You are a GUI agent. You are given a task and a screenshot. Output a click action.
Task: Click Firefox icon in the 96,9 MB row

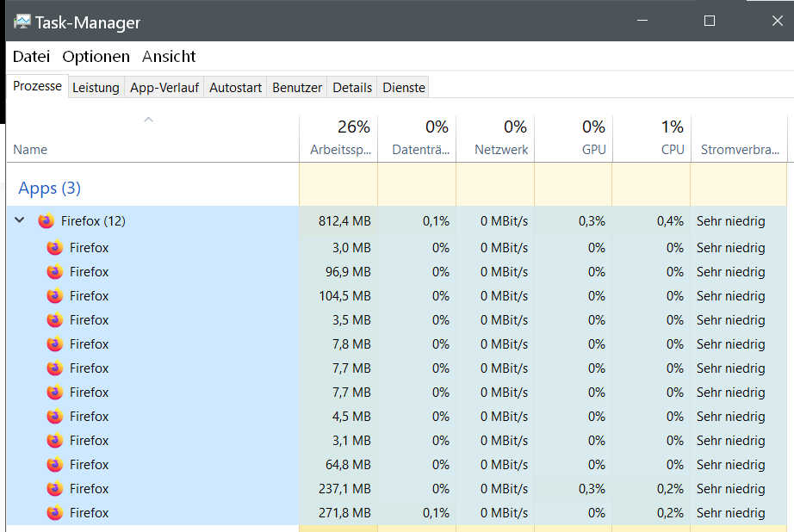point(55,272)
